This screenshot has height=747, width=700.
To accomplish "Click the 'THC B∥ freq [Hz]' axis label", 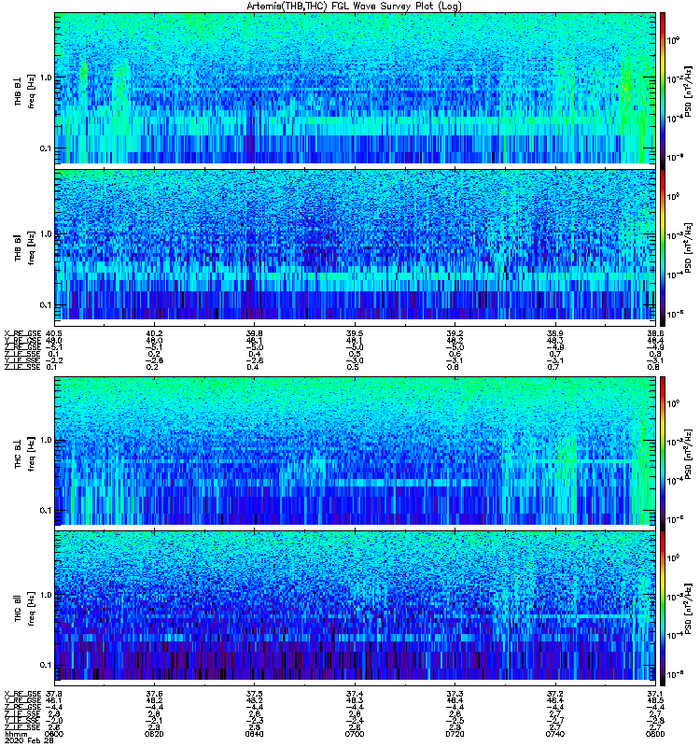I will tap(25, 609).
